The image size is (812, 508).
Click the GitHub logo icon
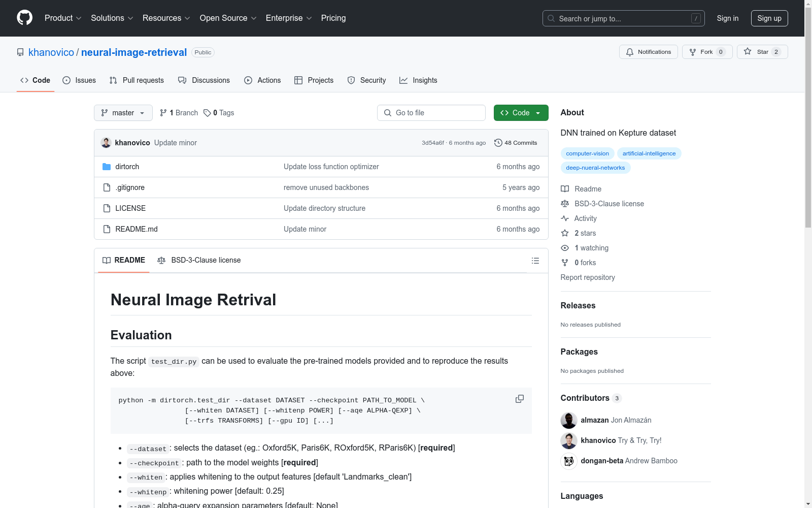[24, 18]
